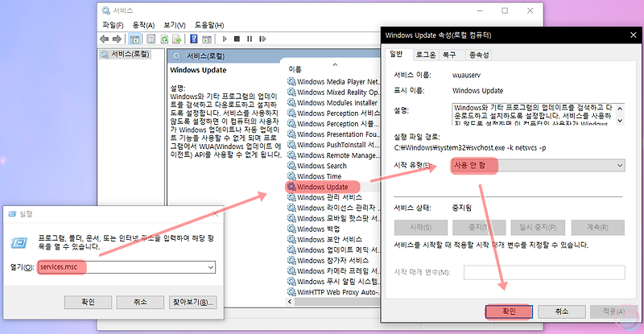
Task: Click the gear icon beside WinHTTP Web Proxy Auto
Action: tap(291, 292)
